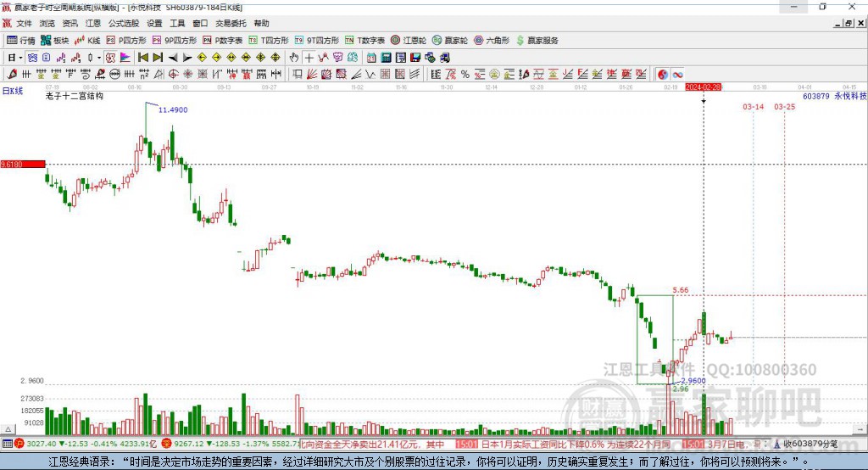Viewport: 868px width, 470px height.
Task: Select the red circle crosshair tool
Action: 173,75
